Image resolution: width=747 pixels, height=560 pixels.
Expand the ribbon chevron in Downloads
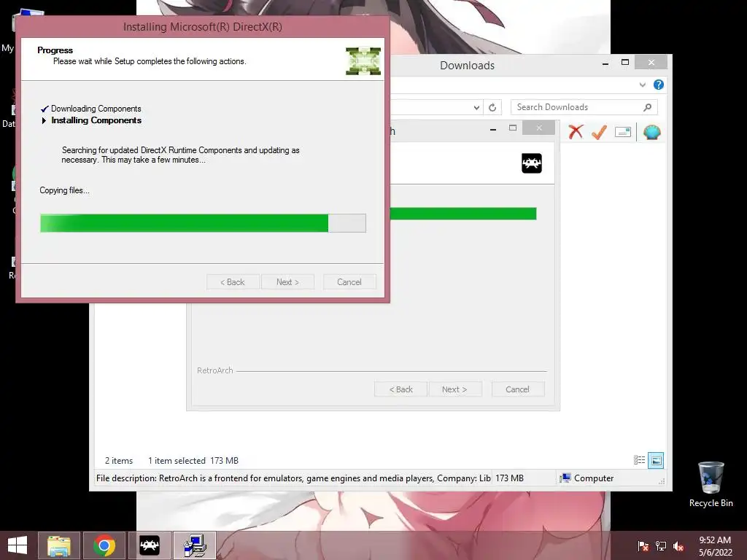[x=642, y=85]
